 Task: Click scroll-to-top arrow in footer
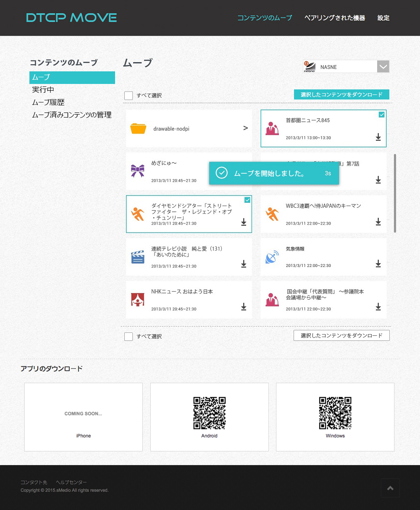(x=390, y=488)
